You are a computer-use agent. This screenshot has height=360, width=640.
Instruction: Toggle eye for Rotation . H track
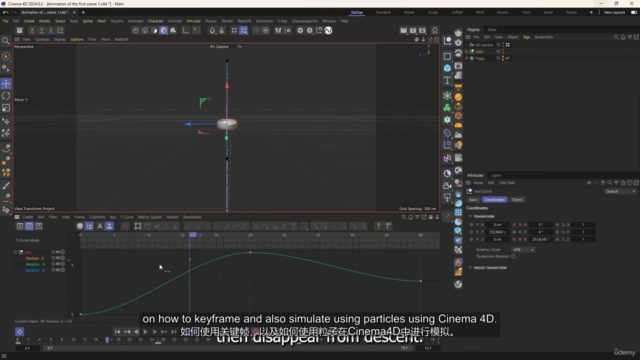coord(58,264)
